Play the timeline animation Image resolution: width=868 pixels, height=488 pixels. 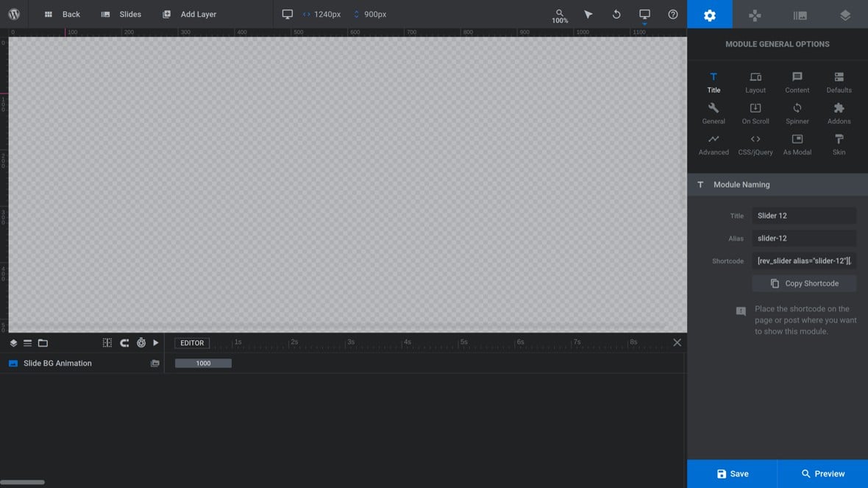[x=156, y=343]
